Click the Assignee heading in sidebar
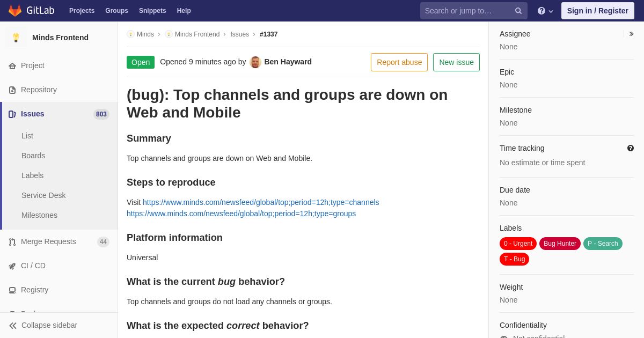This screenshot has width=644, height=338. (515, 34)
